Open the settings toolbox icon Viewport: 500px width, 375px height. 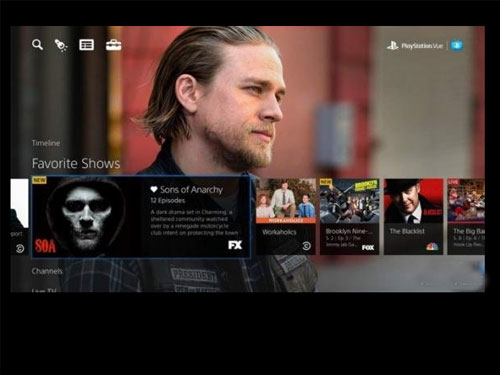[x=113, y=45]
